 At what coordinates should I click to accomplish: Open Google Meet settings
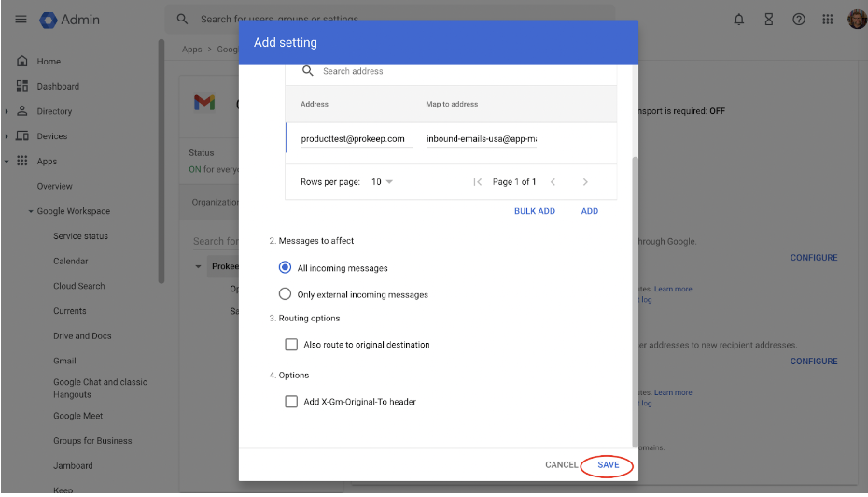click(78, 416)
